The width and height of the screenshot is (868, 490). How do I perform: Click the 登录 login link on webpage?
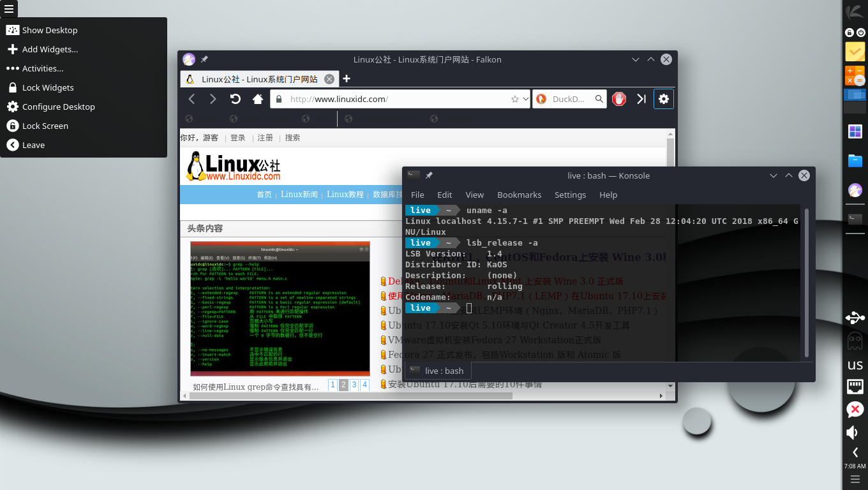click(238, 138)
